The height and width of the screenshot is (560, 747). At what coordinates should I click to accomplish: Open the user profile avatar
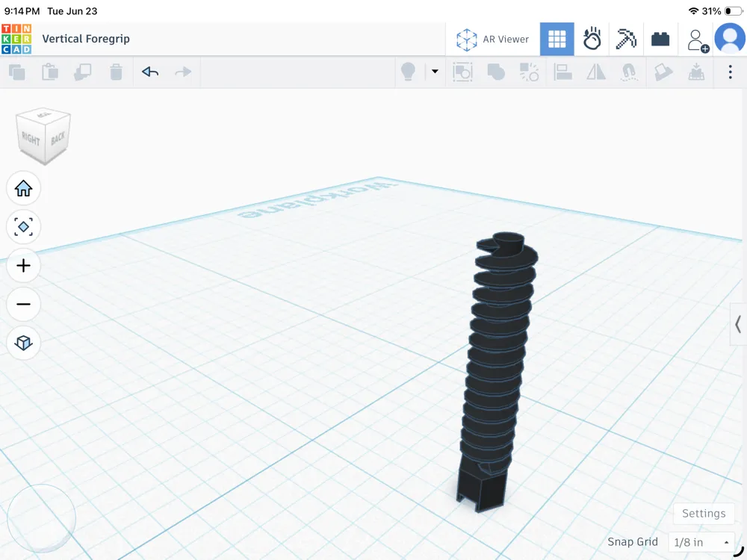pos(731,38)
